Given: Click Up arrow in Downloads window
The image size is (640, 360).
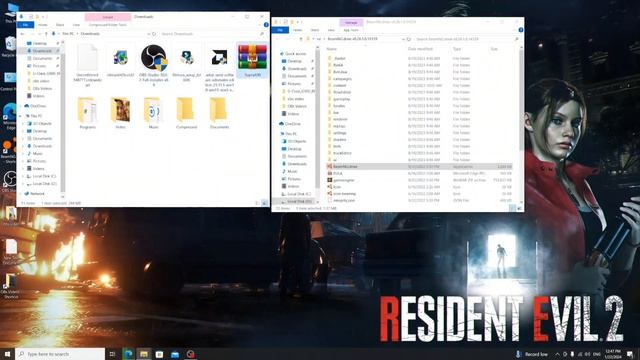Looking at the screenshot, I should pyautogui.click(x=46, y=34).
